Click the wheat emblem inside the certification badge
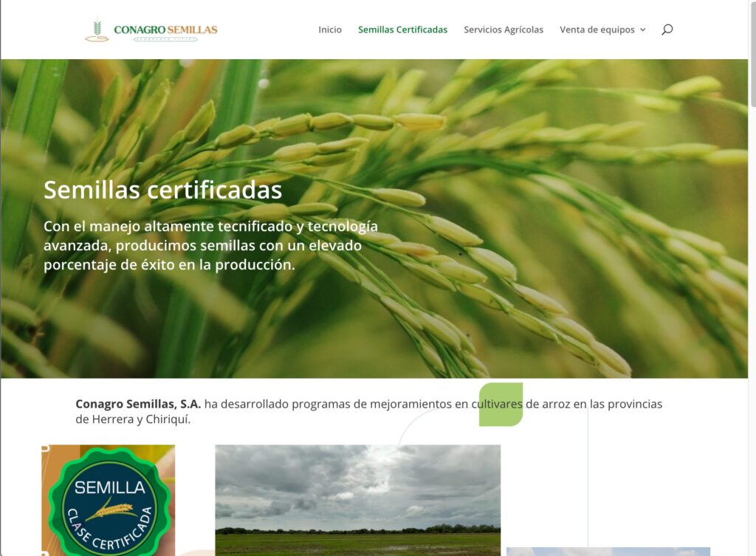This screenshot has width=756, height=556. (x=111, y=508)
